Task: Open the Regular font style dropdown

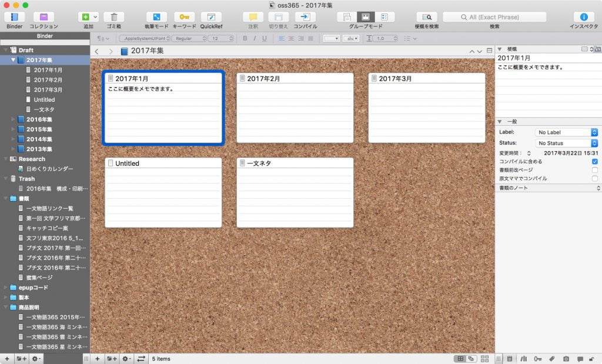Action: pos(189,38)
